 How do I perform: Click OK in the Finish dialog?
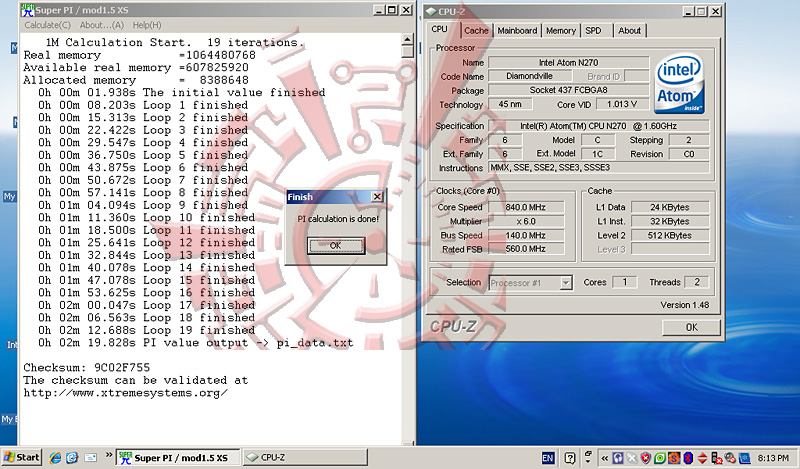(x=336, y=245)
